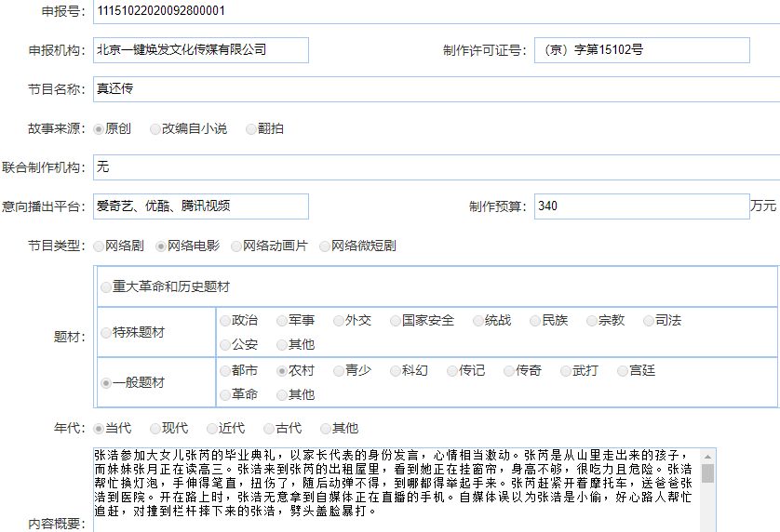Choose 网络微短剧 as program type
This screenshot has height=532, width=780.
[x=325, y=246]
